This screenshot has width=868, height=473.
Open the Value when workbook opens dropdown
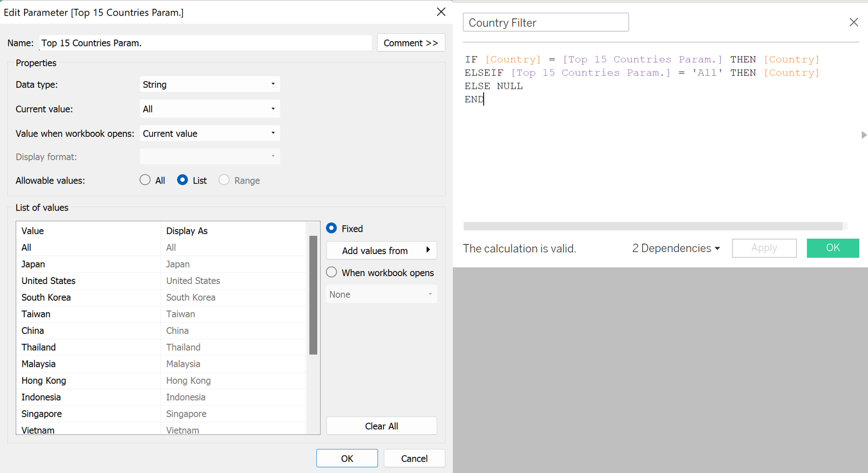point(210,133)
